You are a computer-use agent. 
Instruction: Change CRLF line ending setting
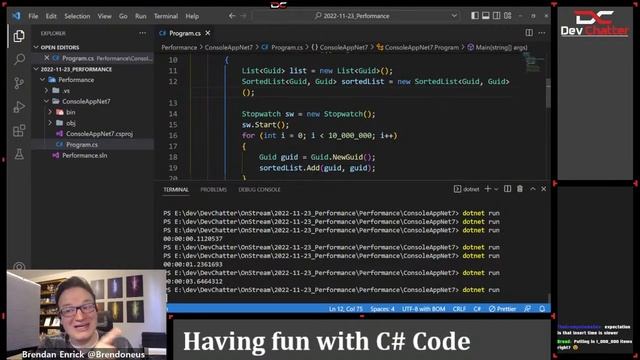point(459,309)
